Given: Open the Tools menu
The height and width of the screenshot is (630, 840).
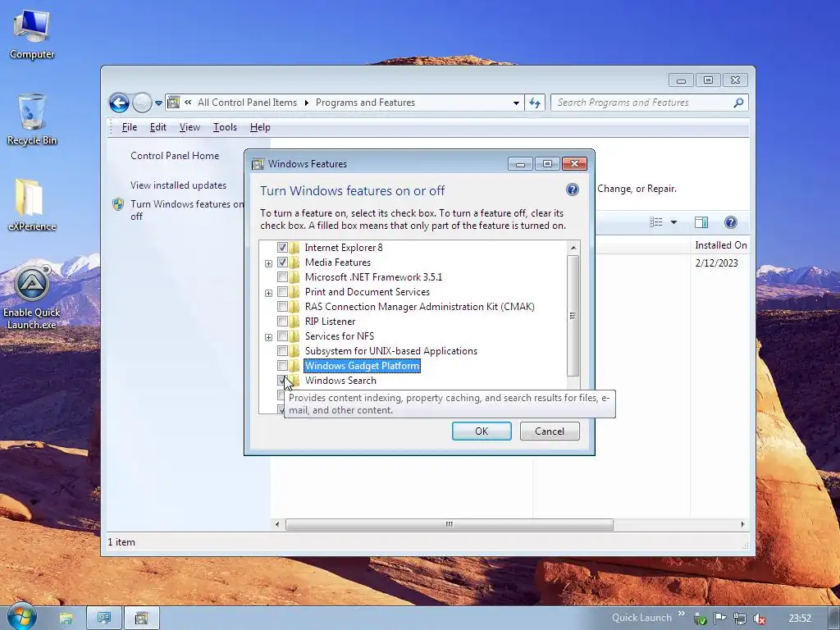Looking at the screenshot, I should [x=225, y=127].
